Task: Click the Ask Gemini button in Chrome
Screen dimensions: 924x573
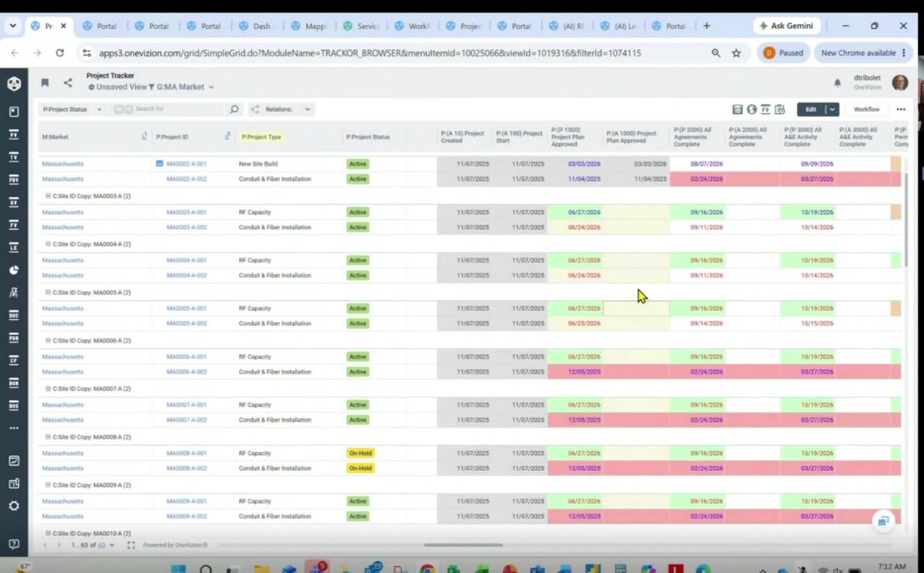Action: [x=787, y=26]
